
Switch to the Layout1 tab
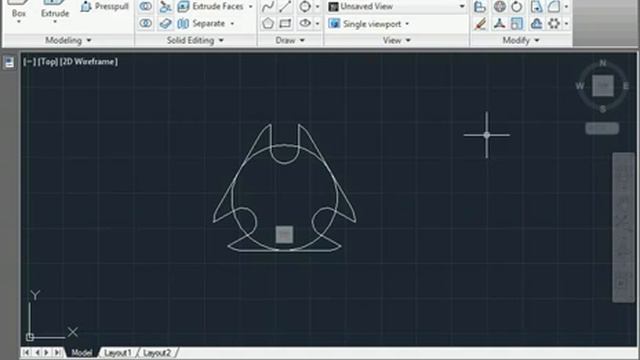point(118,353)
